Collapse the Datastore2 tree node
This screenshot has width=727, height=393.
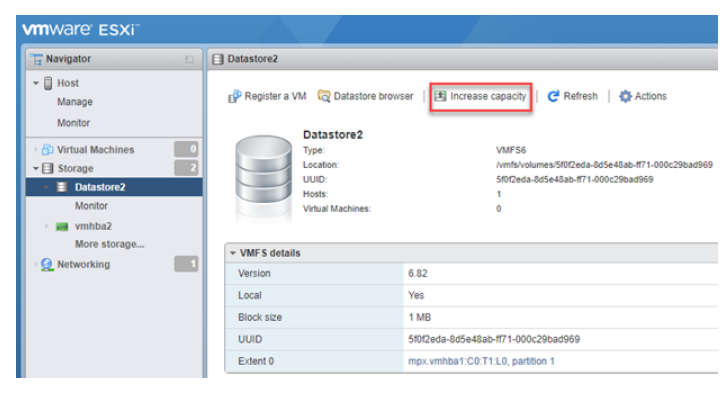[x=46, y=187]
